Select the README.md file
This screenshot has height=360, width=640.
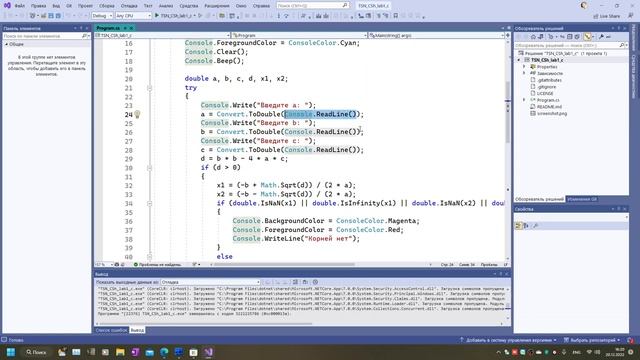pyautogui.click(x=549, y=107)
